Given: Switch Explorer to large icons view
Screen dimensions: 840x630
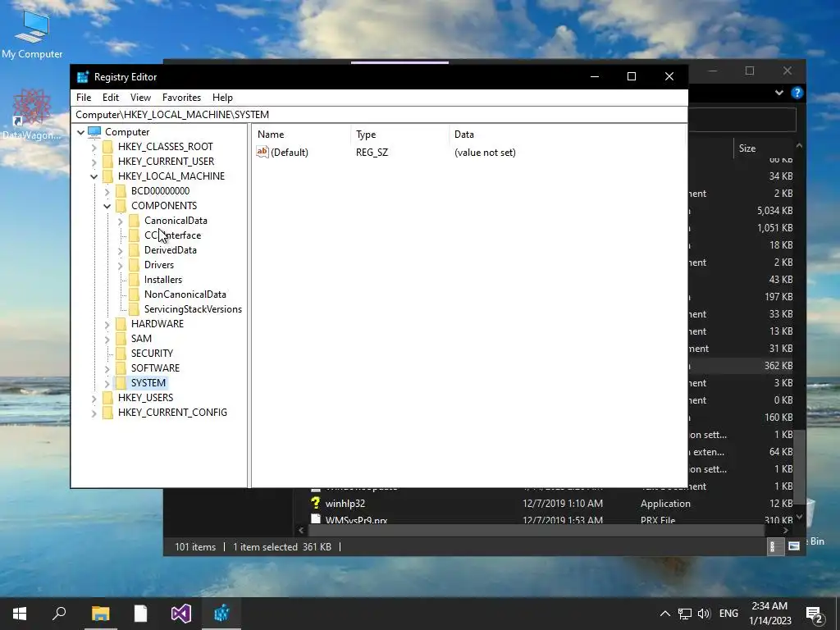Looking at the screenshot, I should pos(794,546).
